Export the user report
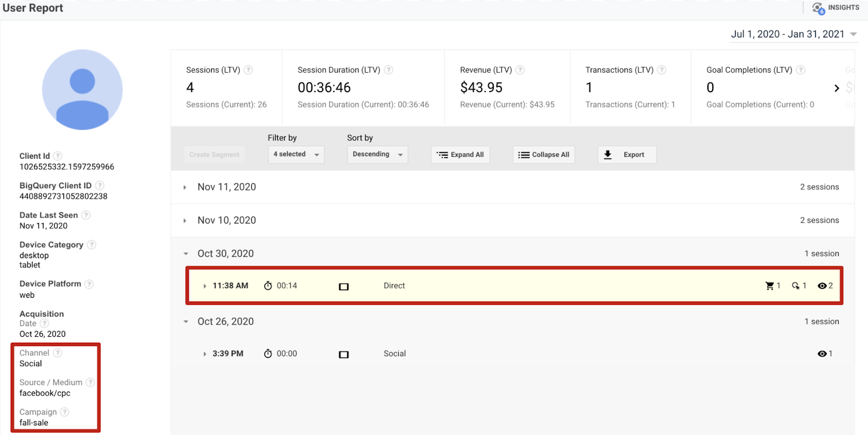The image size is (868, 435). click(627, 155)
